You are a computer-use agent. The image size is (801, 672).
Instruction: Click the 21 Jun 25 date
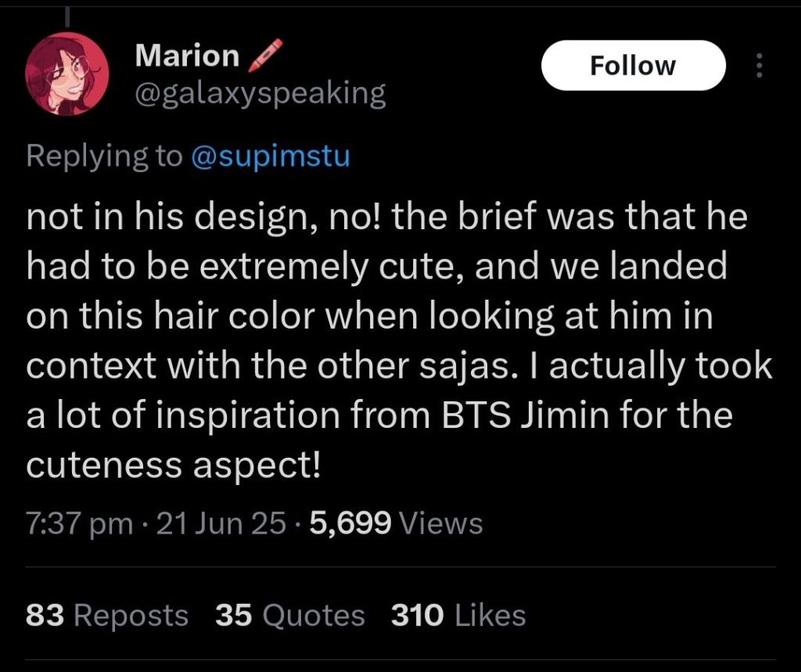(221, 523)
